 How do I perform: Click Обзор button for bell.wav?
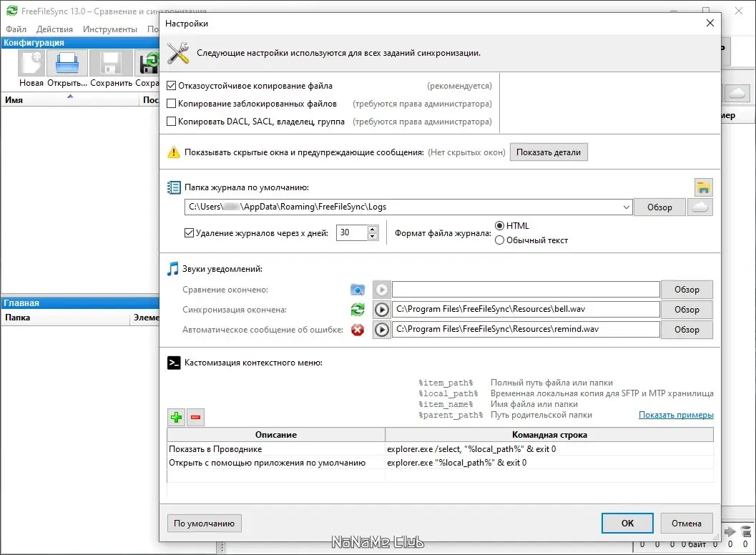pos(687,310)
